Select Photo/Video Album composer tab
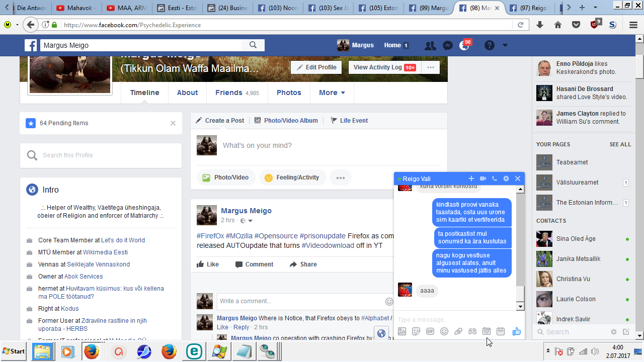Screen dimensions: 644x362 pos(286,121)
